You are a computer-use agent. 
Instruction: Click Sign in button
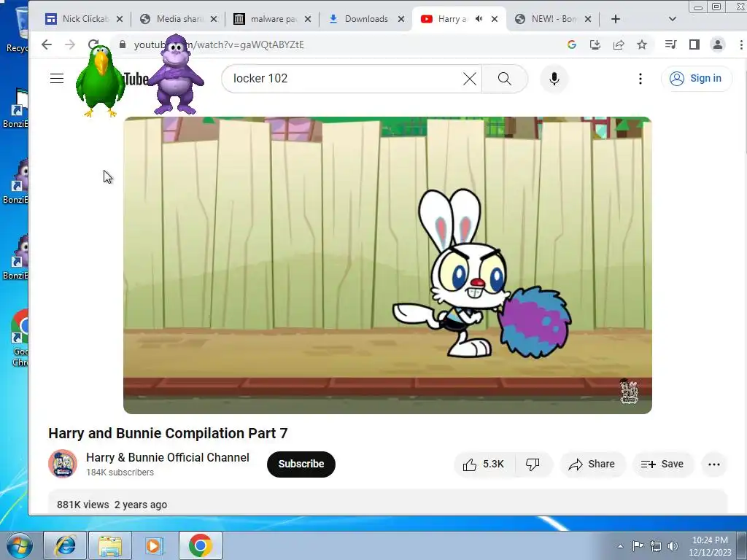(x=696, y=79)
